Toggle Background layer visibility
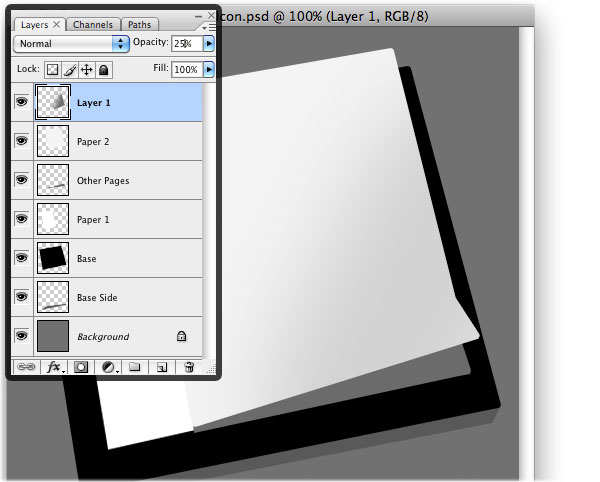 (x=22, y=336)
